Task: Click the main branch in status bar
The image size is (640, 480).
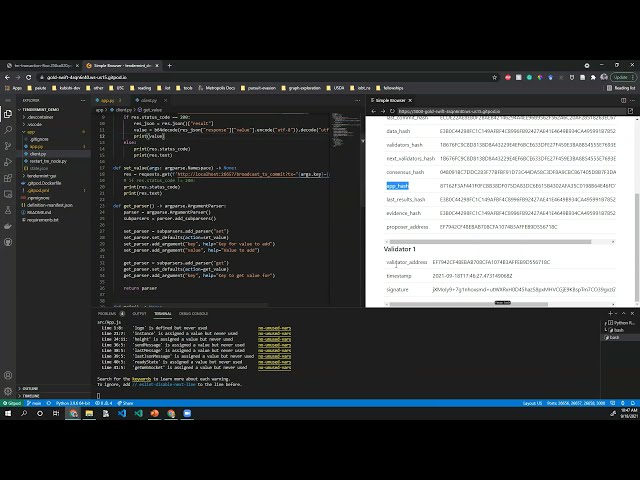Action: tap(34, 403)
